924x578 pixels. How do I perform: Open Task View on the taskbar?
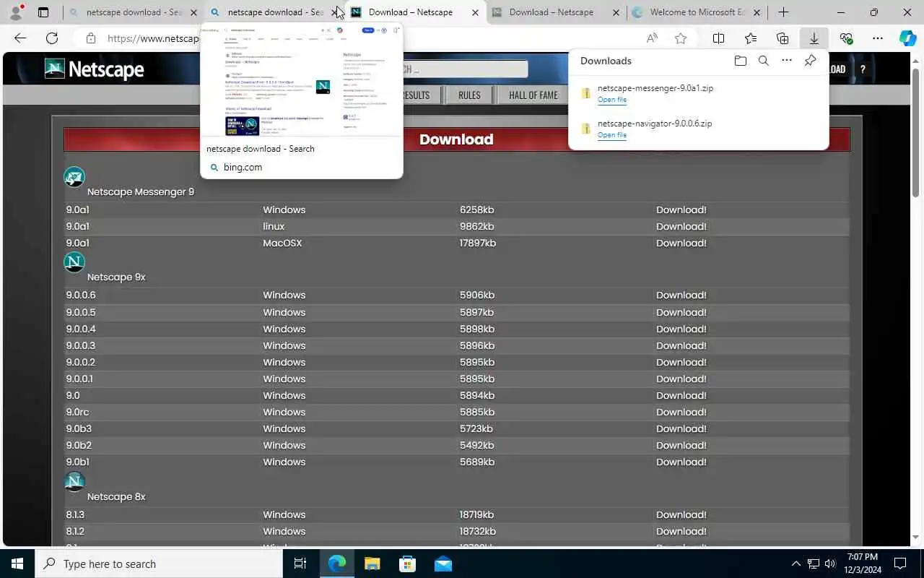[x=300, y=564]
